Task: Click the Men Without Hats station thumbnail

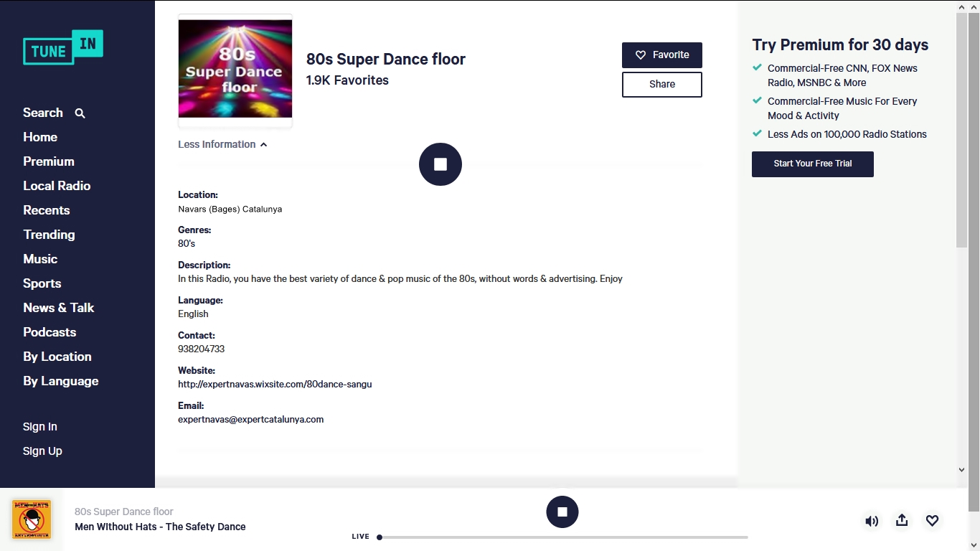Action: 31,519
